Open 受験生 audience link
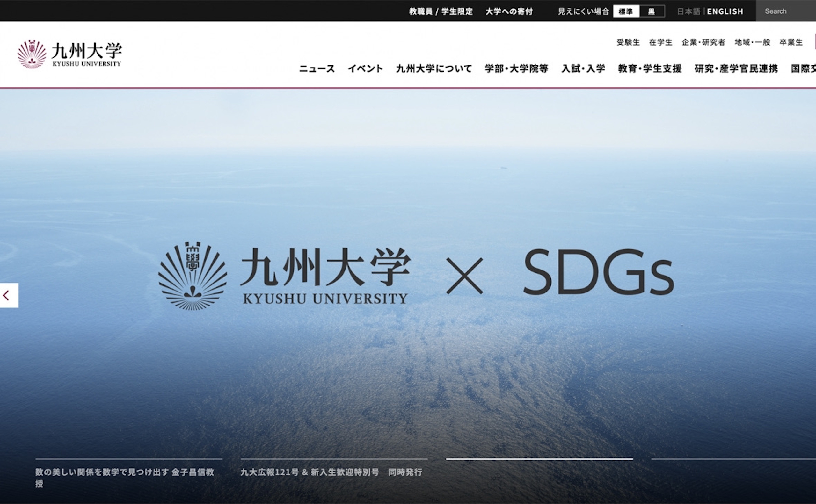The image size is (816, 504). [x=628, y=42]
